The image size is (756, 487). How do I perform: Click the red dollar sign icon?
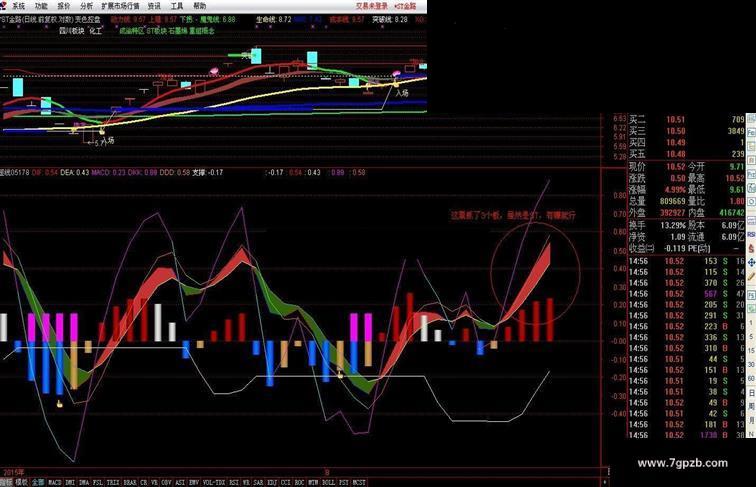751,248
